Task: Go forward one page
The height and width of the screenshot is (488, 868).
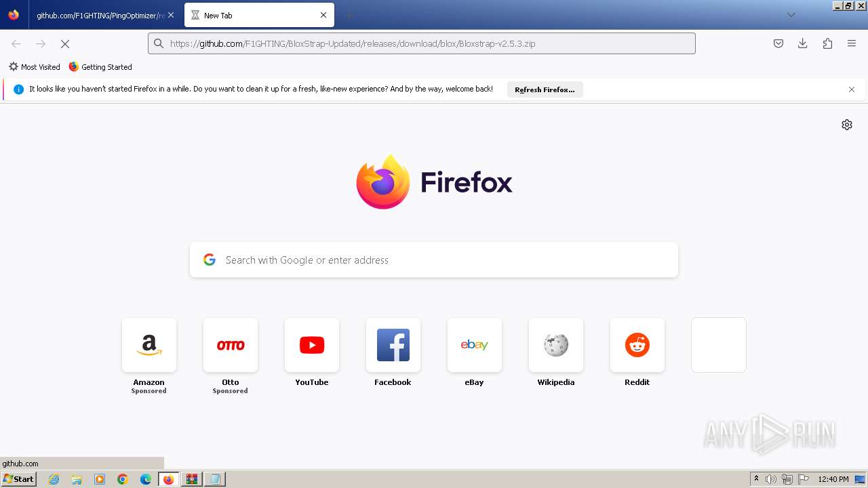Action: (41, 43)
